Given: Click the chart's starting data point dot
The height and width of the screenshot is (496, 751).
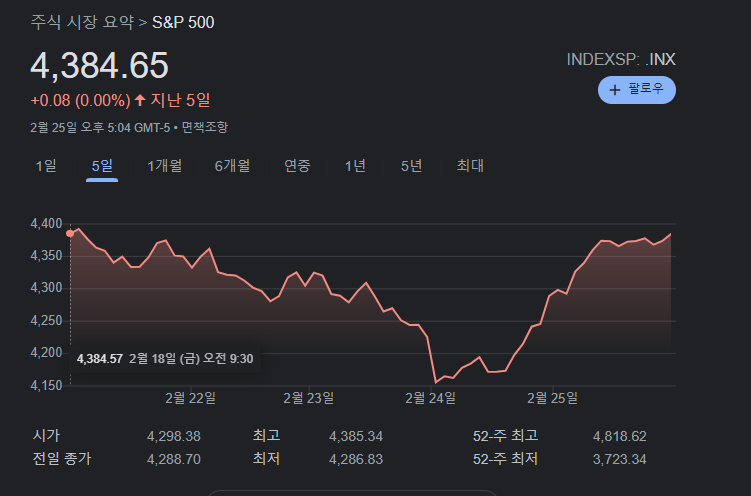Looking at the screenshot, I should pos(70,234).
